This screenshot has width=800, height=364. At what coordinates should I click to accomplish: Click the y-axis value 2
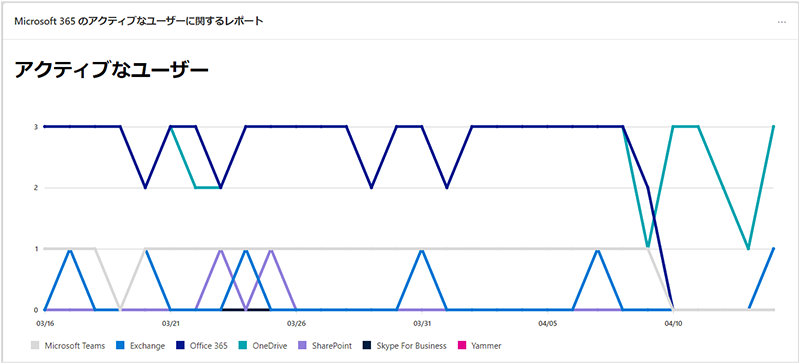pos(36,188)
